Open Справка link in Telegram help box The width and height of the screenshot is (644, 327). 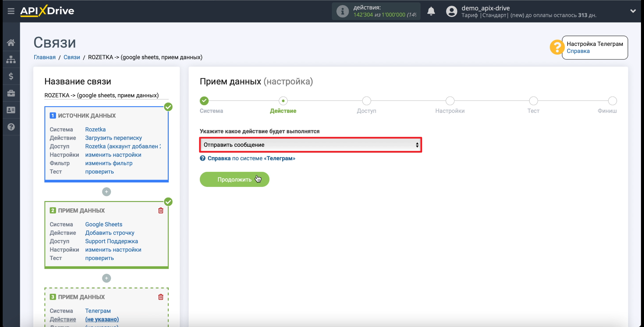(578, 51)
